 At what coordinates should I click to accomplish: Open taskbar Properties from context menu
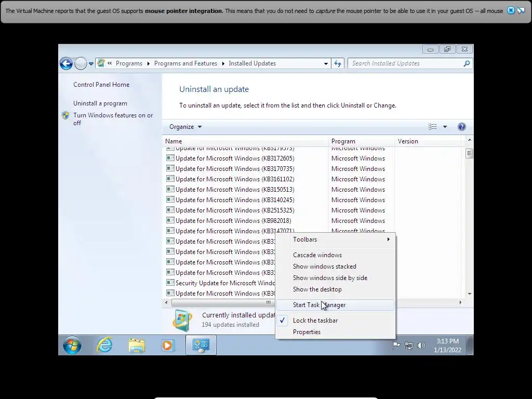pyautogui.click(x=336, y=332)
